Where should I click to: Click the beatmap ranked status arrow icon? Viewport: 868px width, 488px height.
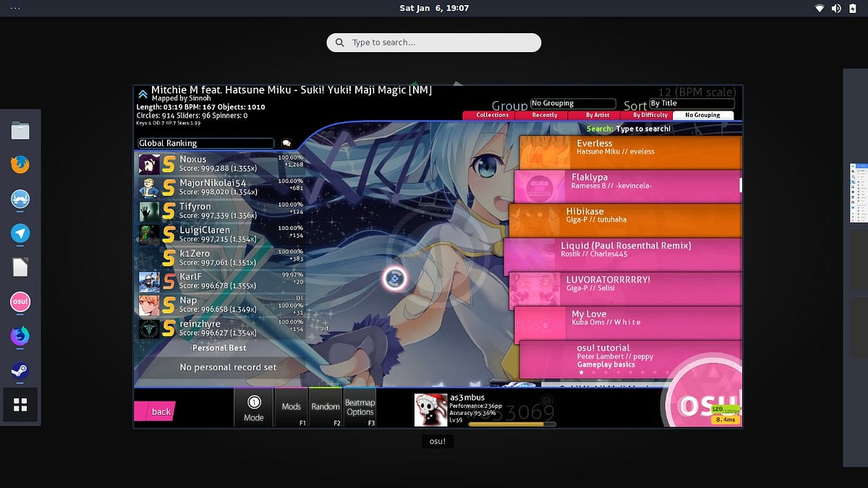pyautogui.click(x=142, y=94)
